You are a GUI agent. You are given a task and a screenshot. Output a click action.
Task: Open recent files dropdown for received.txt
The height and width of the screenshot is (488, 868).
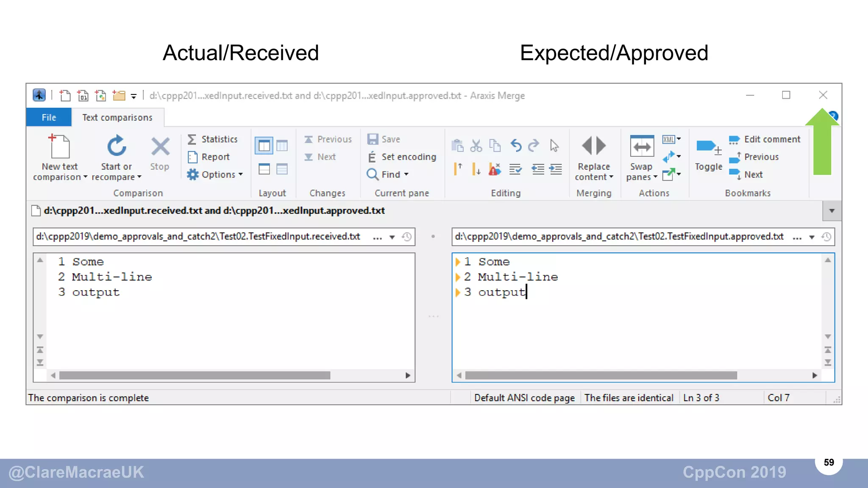392,237
